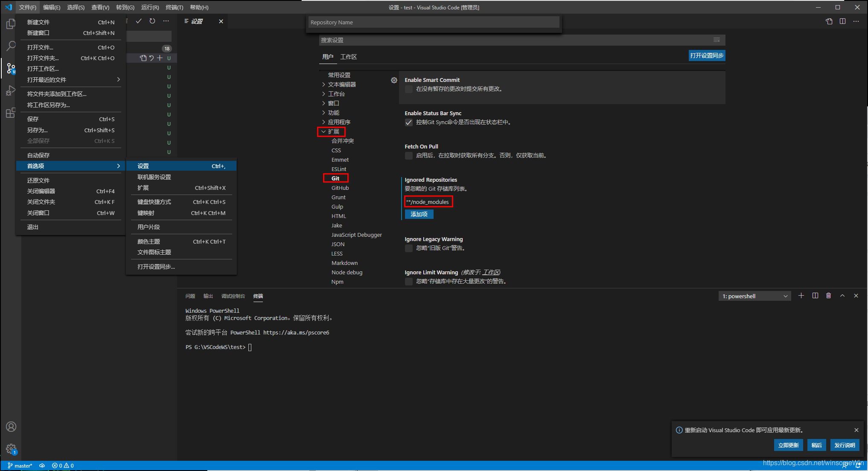868x471 pixels.
Task: Click the Manage gear icon at bottom left
Action: [11, 448]
